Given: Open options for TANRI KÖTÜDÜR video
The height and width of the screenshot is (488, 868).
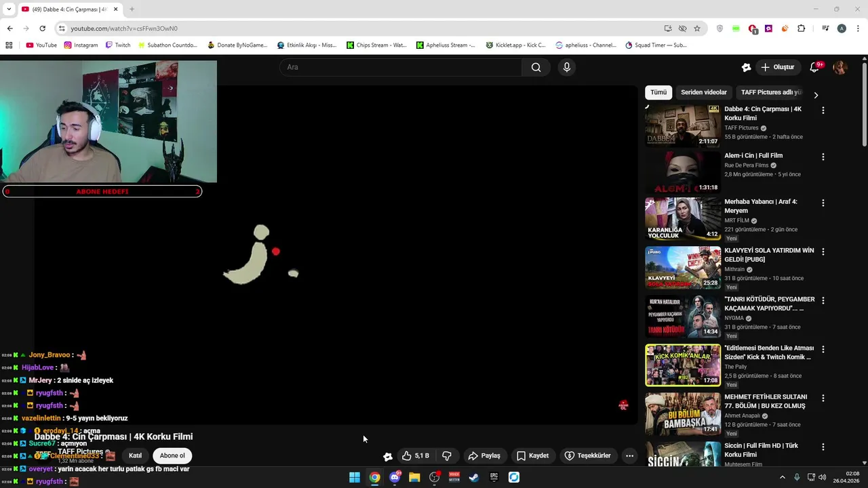Looking at the screenshot, I should click(x=823, y=300).
